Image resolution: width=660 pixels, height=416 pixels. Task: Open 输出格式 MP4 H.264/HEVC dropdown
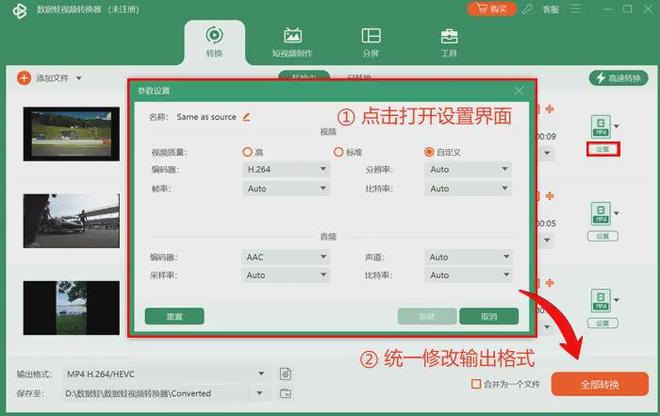point(166,374)
